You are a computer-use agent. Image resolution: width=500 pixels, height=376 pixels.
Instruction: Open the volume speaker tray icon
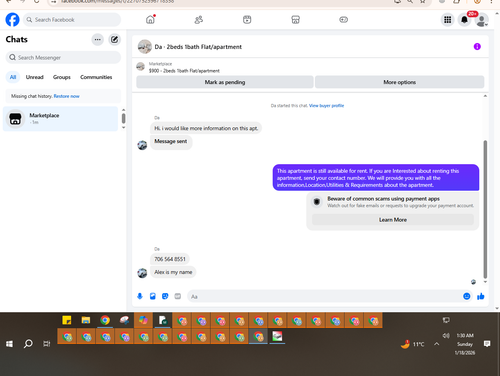point(446,336)
